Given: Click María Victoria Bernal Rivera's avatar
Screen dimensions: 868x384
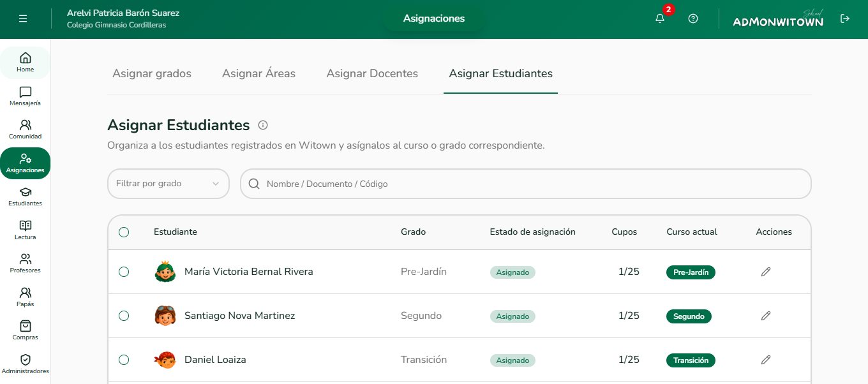Looking at the screenshot, I should [x=165, y=272].
